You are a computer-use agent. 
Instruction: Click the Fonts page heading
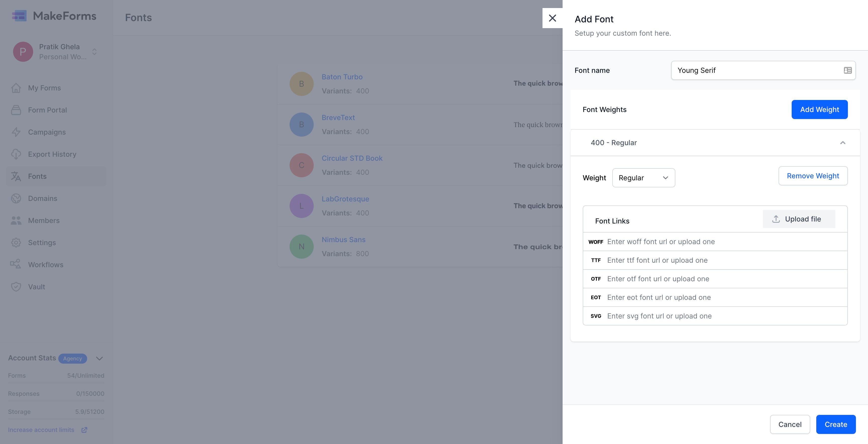point(138,18)
